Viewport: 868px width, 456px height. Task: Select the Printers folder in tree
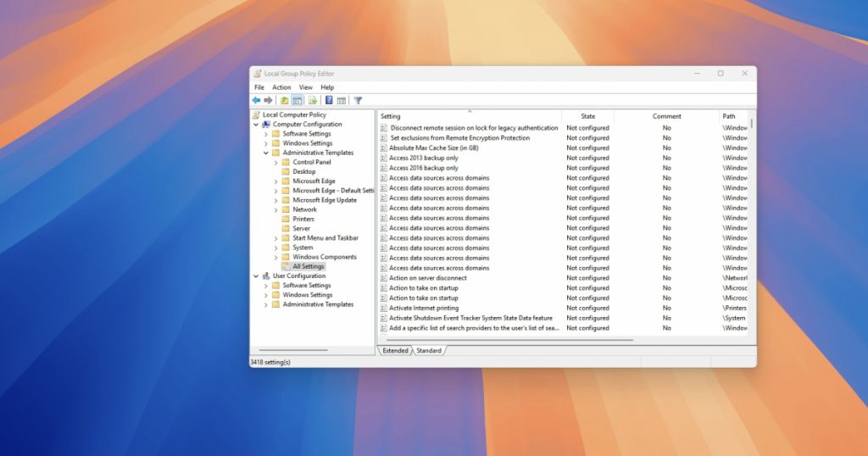pos(303,219)
